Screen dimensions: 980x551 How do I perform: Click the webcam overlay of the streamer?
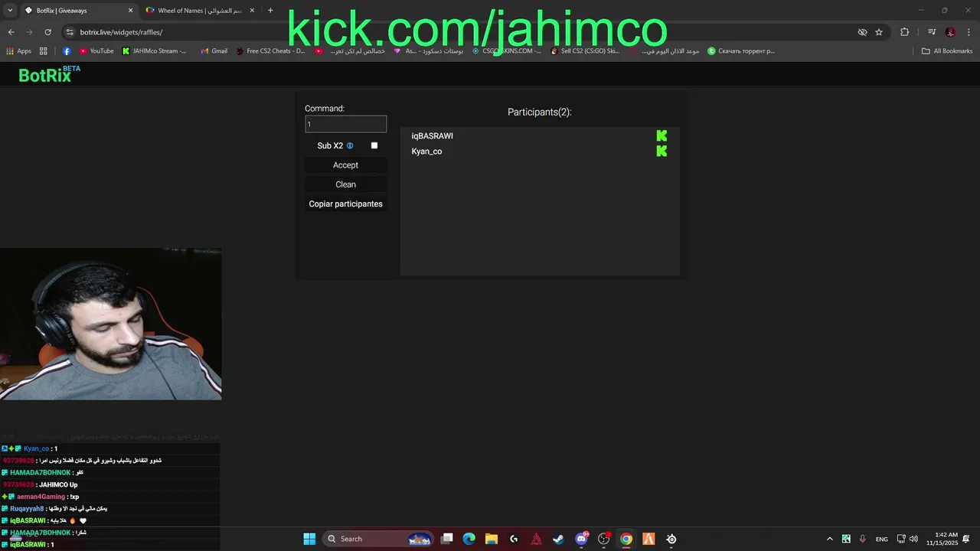[x=111, y=324]
